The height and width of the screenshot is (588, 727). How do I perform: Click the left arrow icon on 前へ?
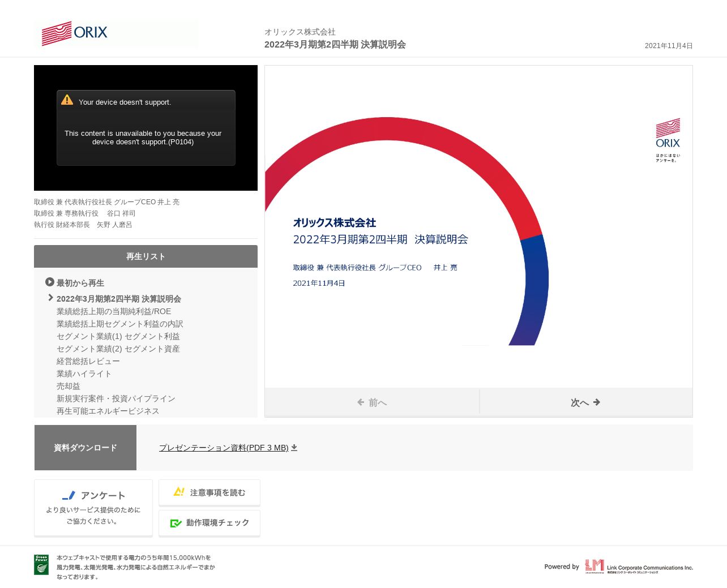coord(361,402)
